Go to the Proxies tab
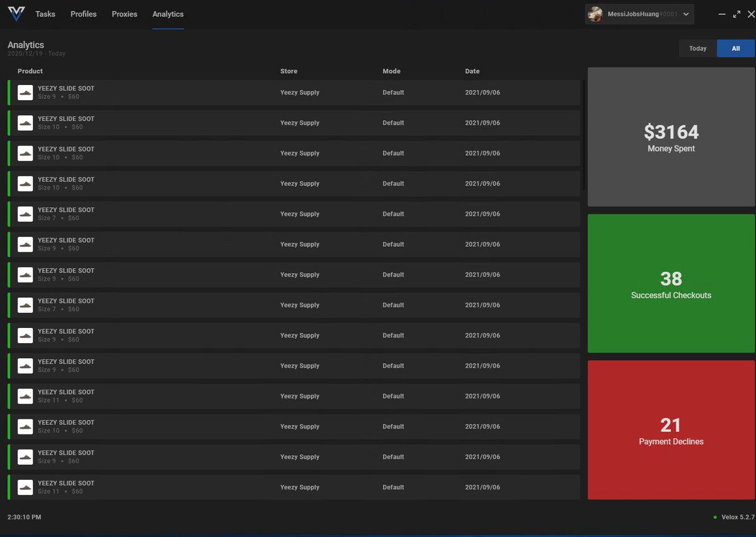Screen dimensions: 756x537 pos(125,14)
